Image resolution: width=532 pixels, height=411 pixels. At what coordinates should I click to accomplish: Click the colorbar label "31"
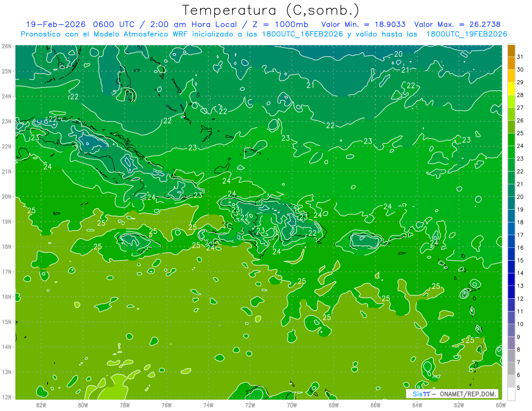[x=520, y=57]
